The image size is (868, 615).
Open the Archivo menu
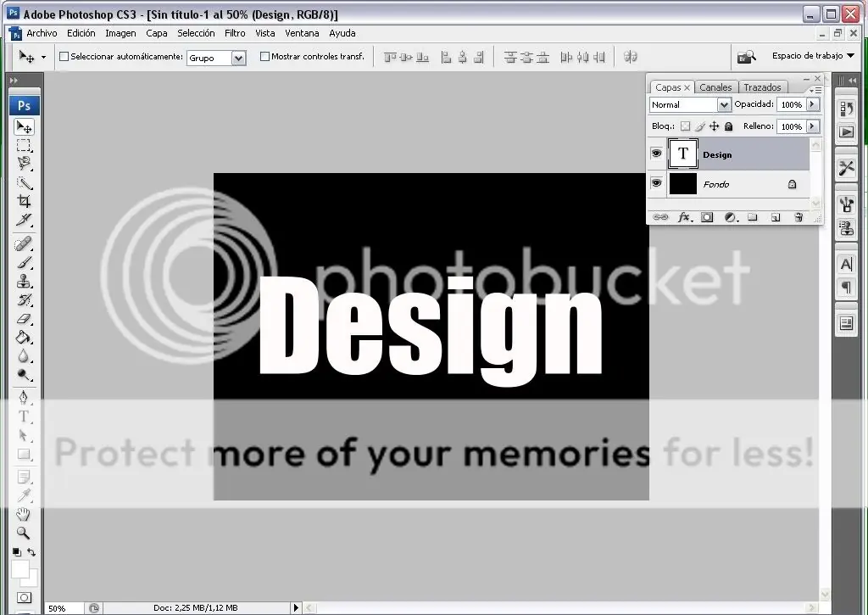(x=42, y=33)
